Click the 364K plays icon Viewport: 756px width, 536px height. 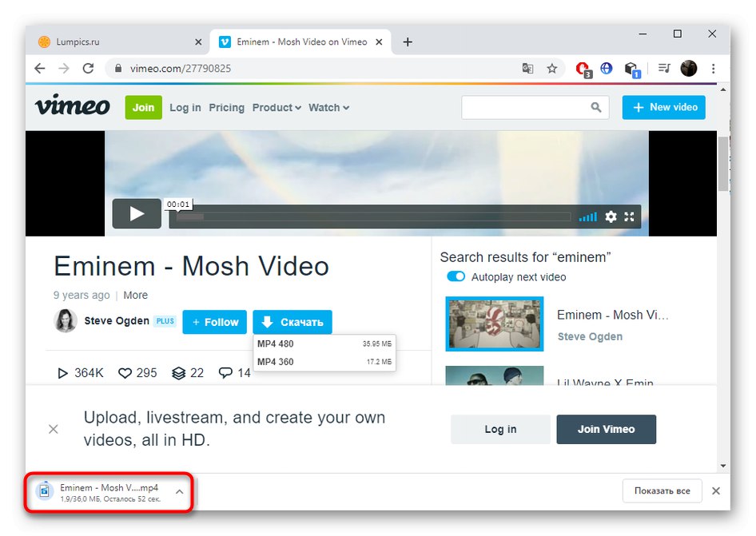point(62,373)
